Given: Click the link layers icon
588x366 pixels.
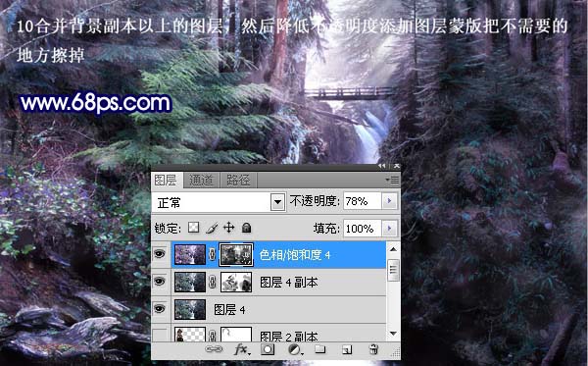Looking at the screenshot, I should tap(214, 349).
